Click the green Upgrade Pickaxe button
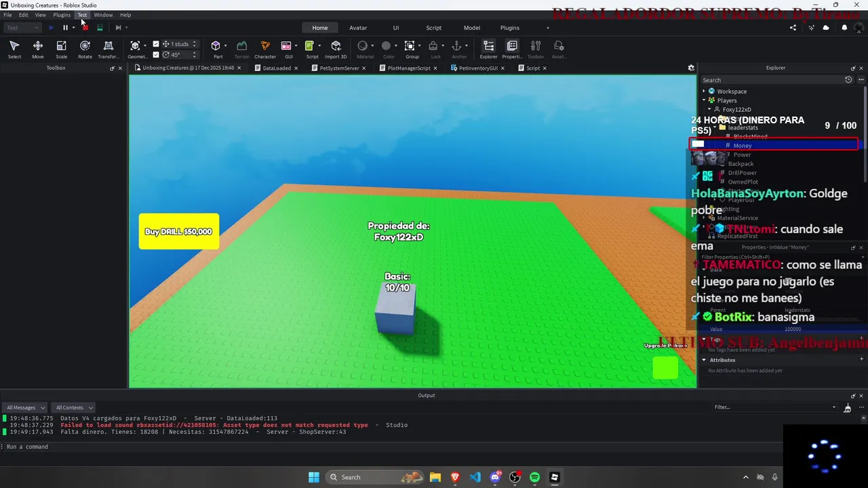868x488 pixels. pyautogui.click(x=665, y=367)
